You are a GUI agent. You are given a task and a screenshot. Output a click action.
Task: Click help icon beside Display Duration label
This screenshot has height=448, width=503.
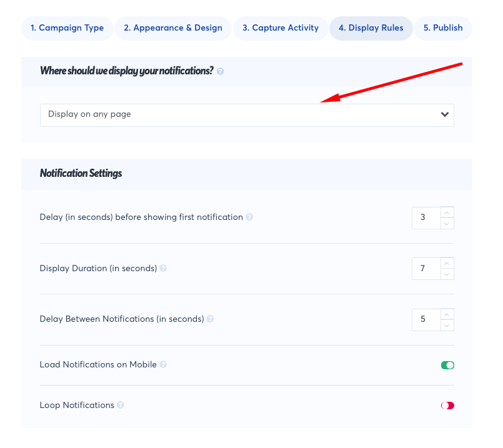click(163, 269)
